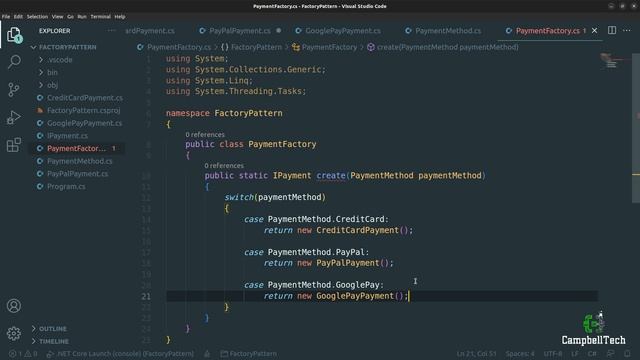Screen dimensions: 640x360
Task: Switch to the PaymentMethod.cs tab
Action: pyautogui.click(x=448, y=31)
